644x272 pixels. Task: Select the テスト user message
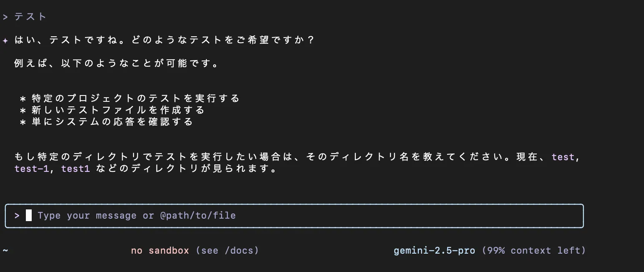(29, 16)
